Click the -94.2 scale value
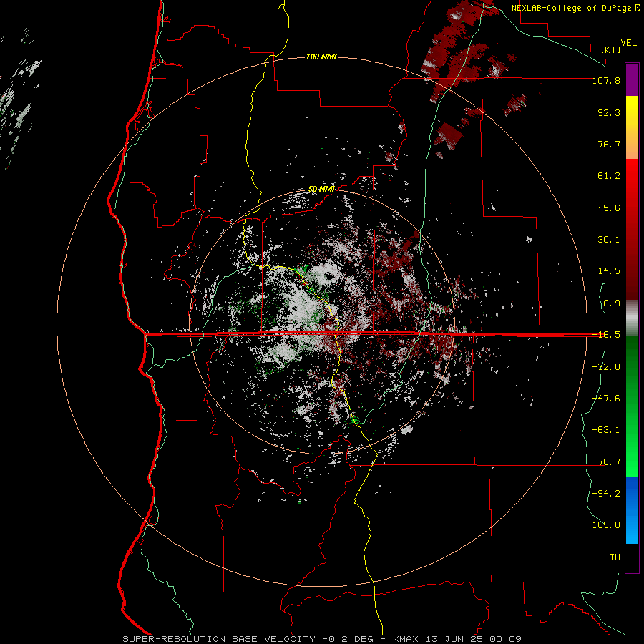Viewport: 644px width, 644px height. pos(606,494)
